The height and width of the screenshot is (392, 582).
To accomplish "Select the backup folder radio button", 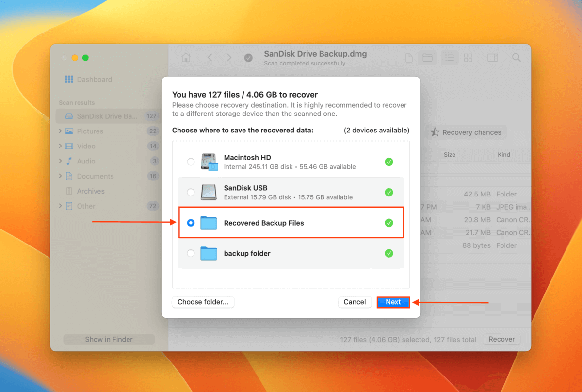I will pyautogui.click(x=191, y=253).
